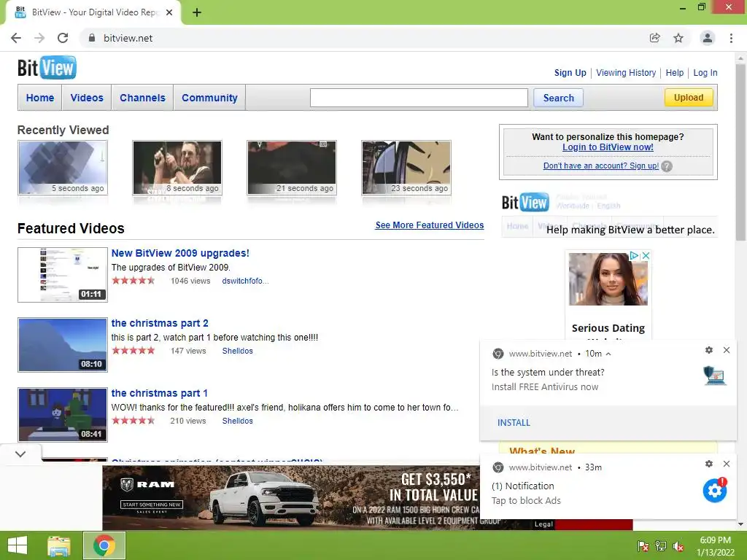Open 'the christmas part 2' video title
This screenshot has width=747, height=560.
(x=160, y=323)
